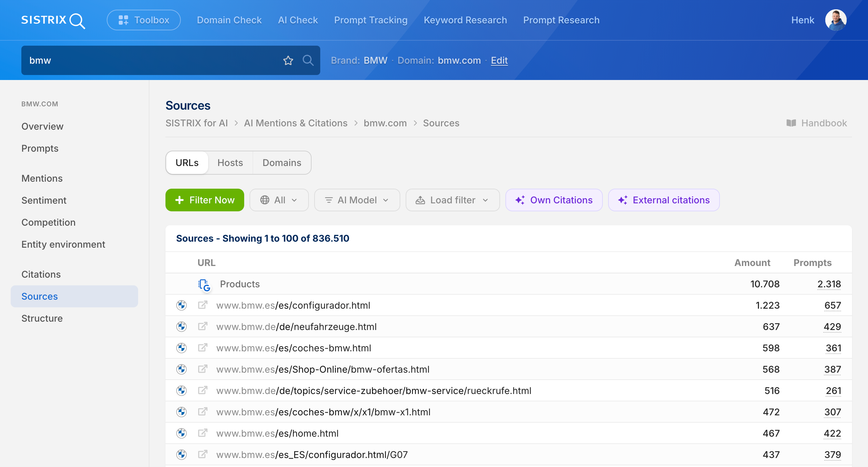
Task: Open AI Check in the top navigation
Action: 298,20
